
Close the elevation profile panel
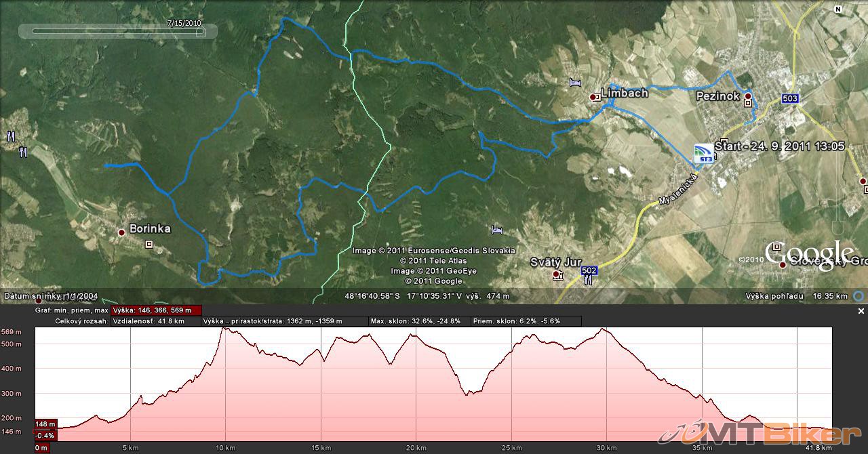click(861, 311)
